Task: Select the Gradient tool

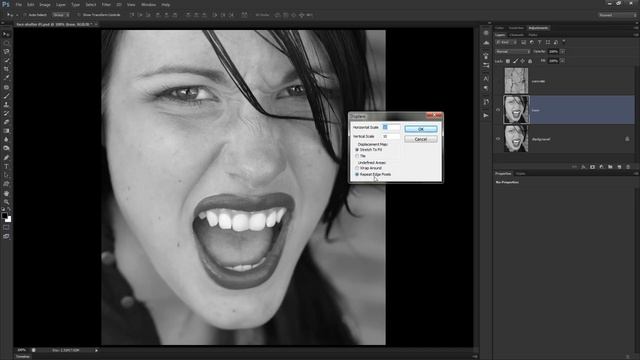Action: 6,131
